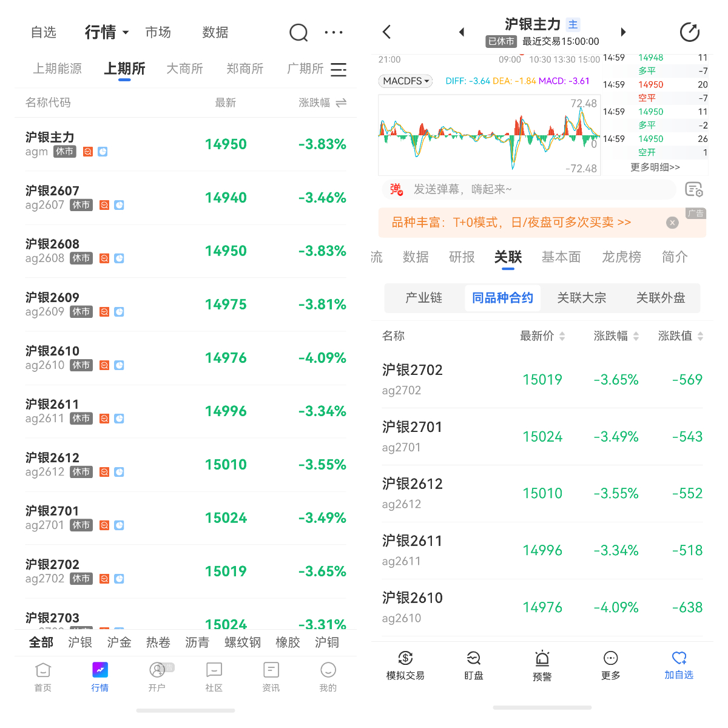Switch to 数据 tab in detail page
The image size is (728, 728).
tap(416, 257)
